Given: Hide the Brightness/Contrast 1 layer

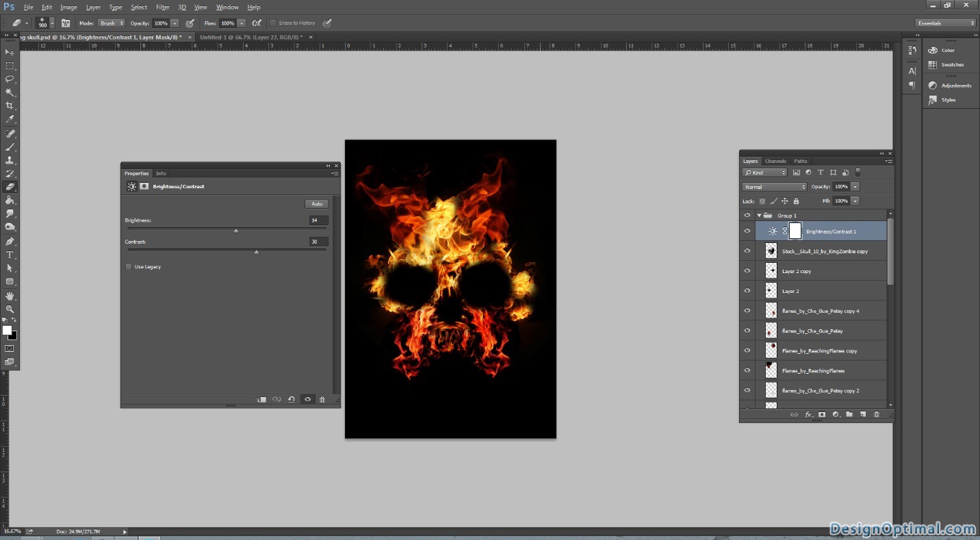Looking at the screenshot, I should tap(747, 231).
